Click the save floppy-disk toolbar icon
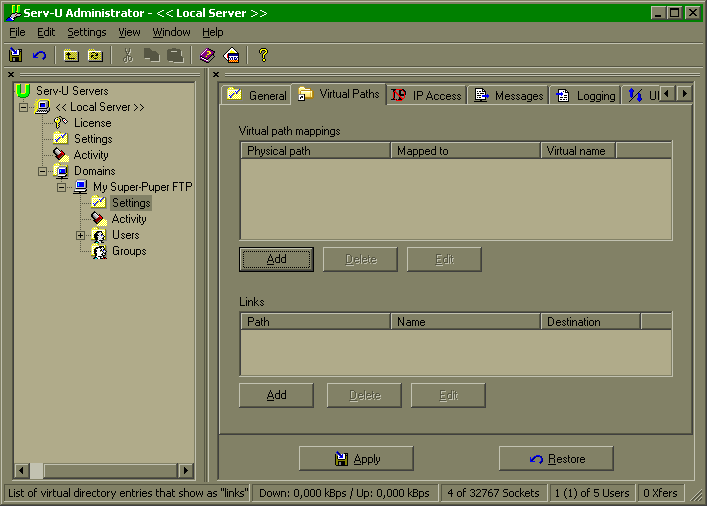The image size is (707, 506). point(16,55)
